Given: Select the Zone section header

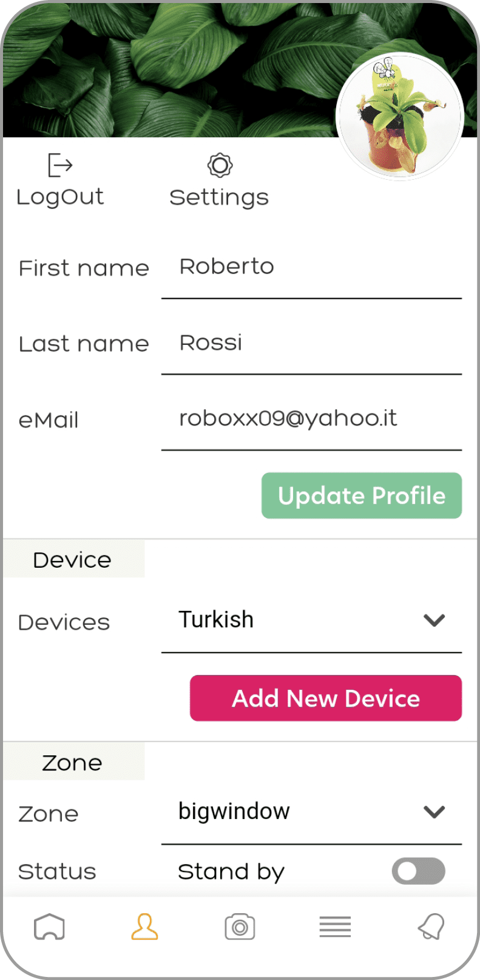Looking at the screenshot, I should click(x=73, y=762).
